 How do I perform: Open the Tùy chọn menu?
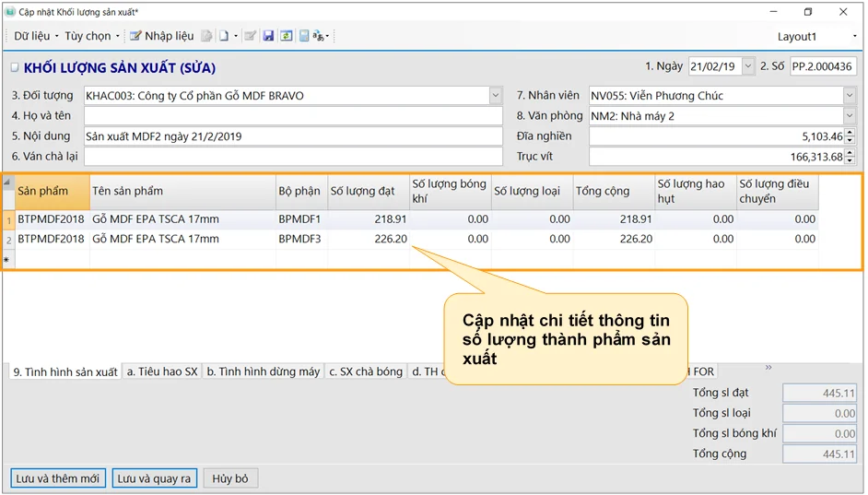pos(91,36)
